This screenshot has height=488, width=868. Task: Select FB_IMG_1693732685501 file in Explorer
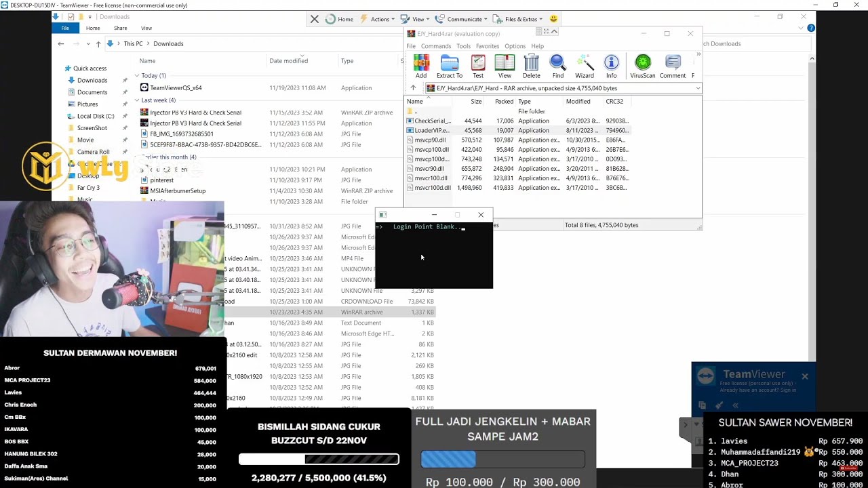coord(182,134)
